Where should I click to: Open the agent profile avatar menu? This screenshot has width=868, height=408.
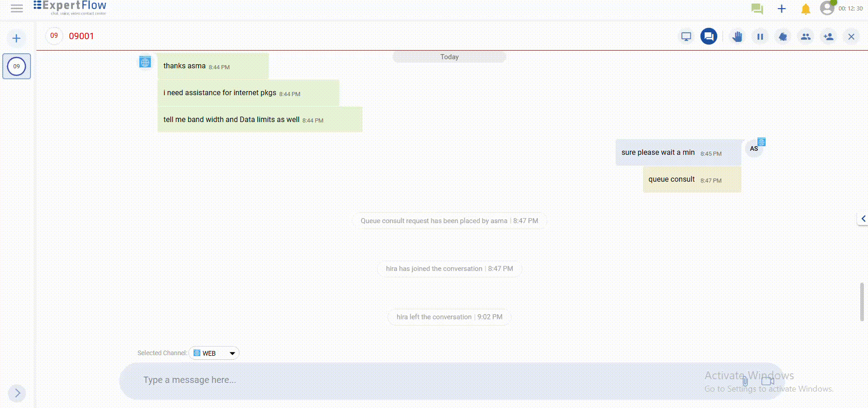(x=827, y=8)
